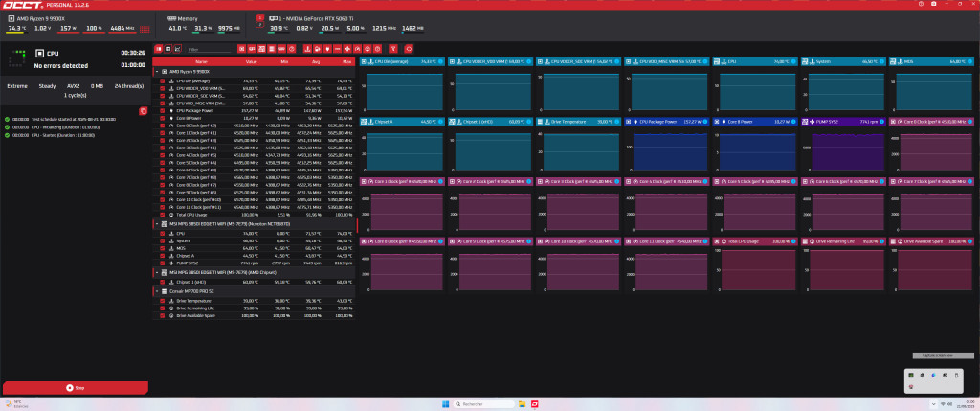The image size is (980, 411).
Task: Click the reset icon after the funnel filter
Action: [409, 48]
